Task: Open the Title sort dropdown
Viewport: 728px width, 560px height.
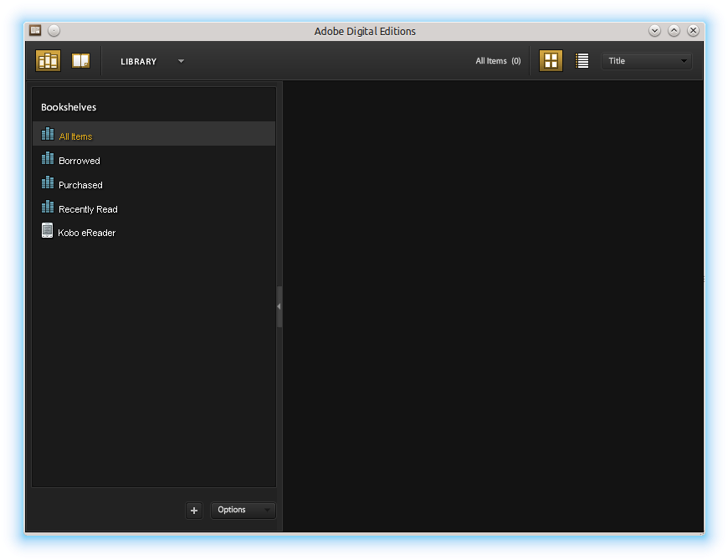Action: tap(646, 61)
